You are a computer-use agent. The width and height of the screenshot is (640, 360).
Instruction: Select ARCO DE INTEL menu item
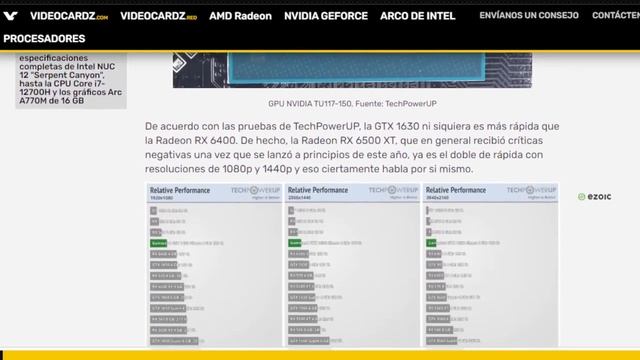click(418, 16)
